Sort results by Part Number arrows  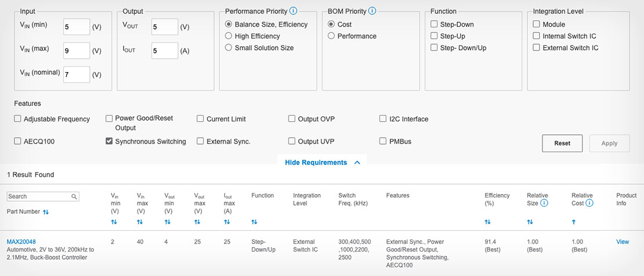[x=46, y=212]
